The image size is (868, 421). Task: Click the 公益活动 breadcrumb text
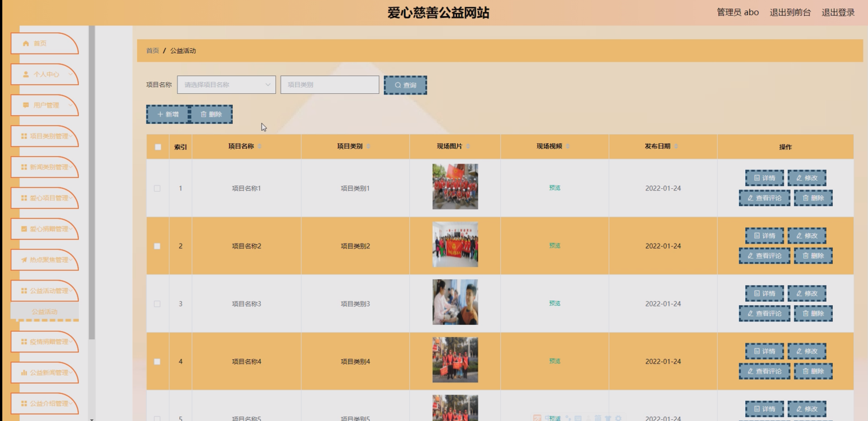click(183, 51)
